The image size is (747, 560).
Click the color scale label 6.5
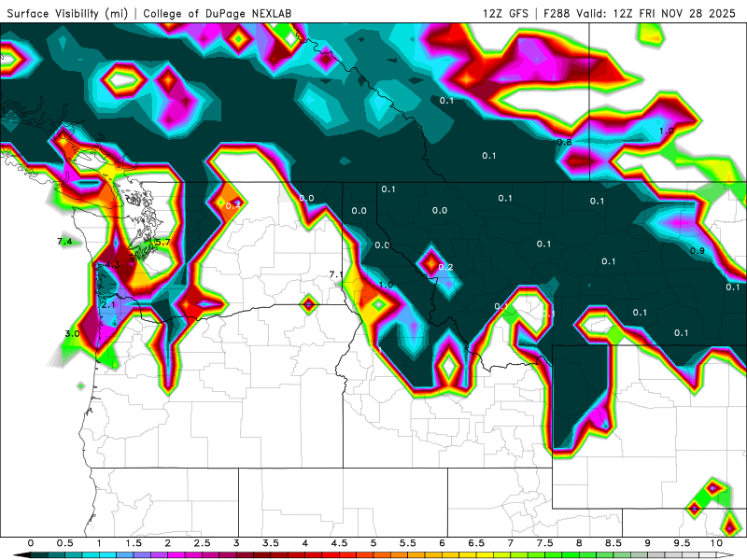pyautogui.click(x=476, y=543)
